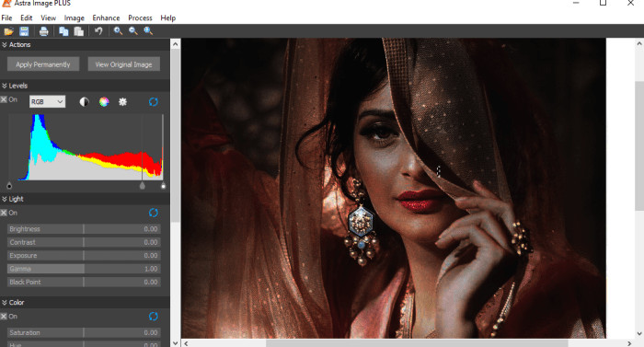Open the Edit menu
Image resolution: width=644 pixels, height=347 pixels.
(27, 18)
